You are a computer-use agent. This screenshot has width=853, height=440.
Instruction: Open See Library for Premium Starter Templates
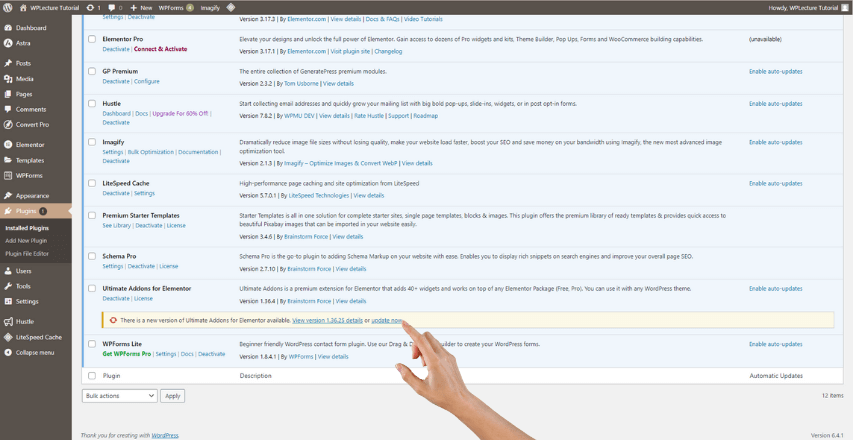tap(117, 225)
